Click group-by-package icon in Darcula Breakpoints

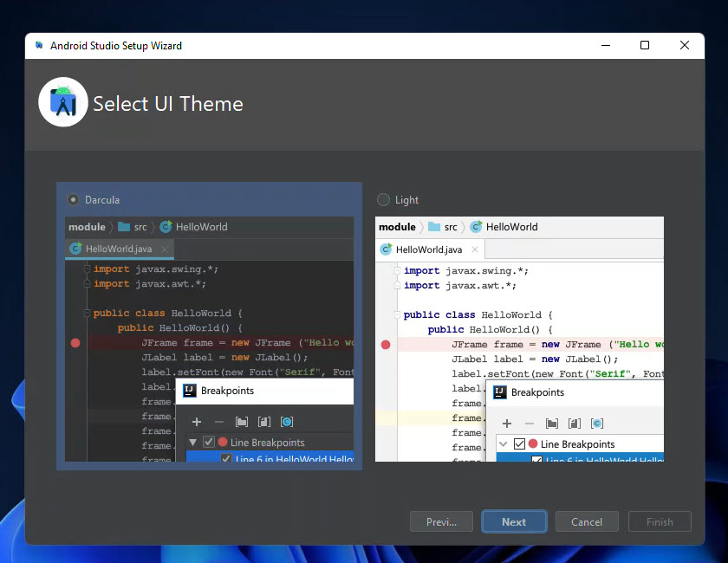[x=242, y=422]
